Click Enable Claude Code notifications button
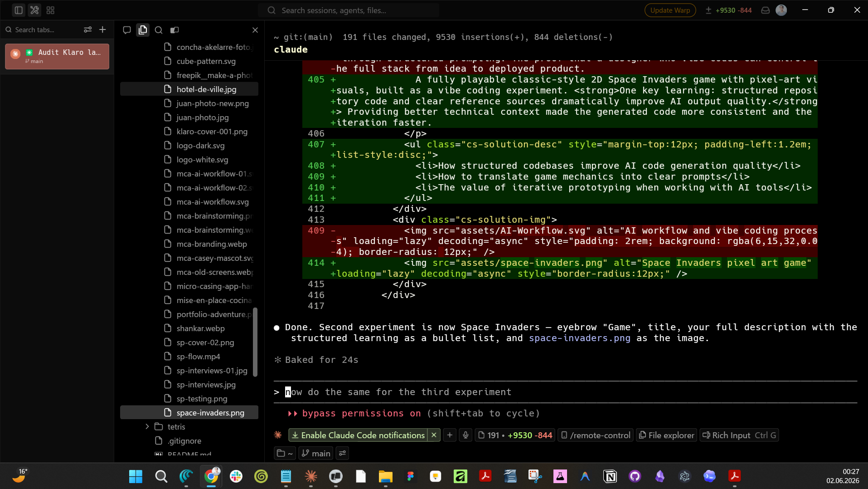 (358, 435)
